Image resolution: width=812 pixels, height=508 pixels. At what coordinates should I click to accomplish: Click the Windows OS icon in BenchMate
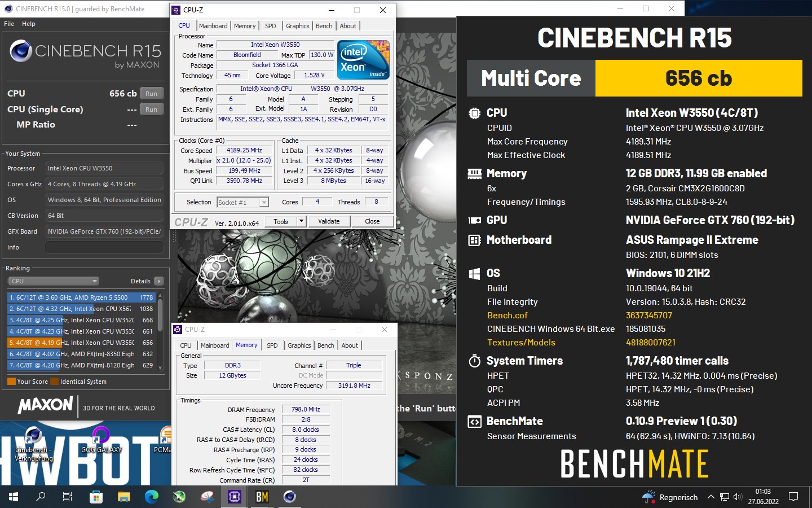pos(474,274)
